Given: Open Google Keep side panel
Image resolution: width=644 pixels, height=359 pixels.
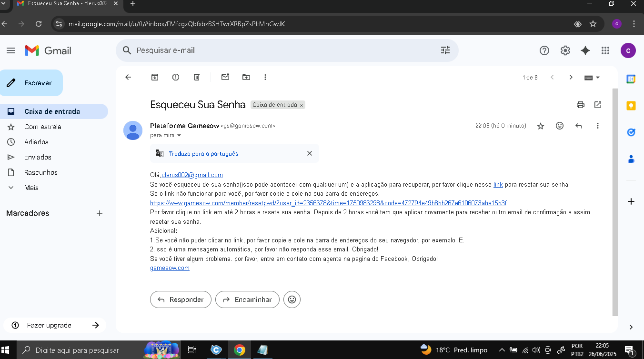Looking at the screenshot, I should (631, 106).
